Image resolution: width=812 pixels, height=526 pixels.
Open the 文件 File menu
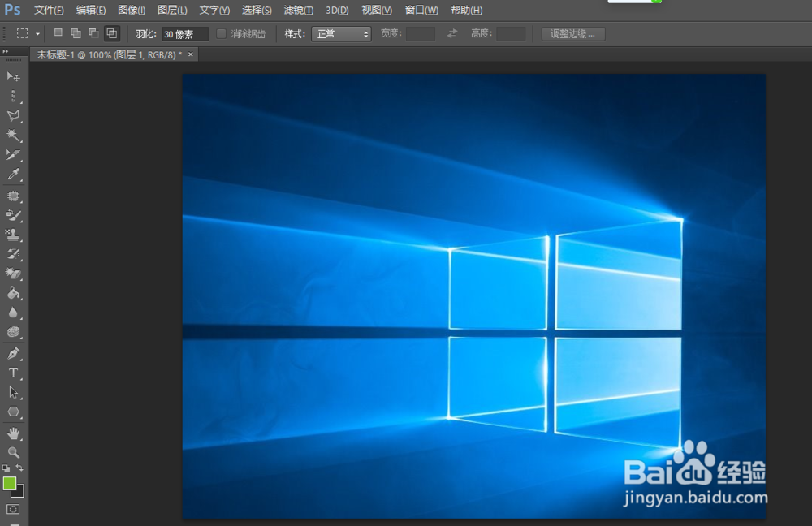pos(49,10)
